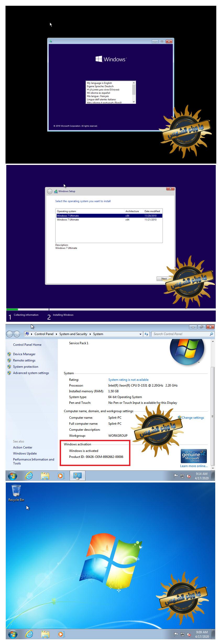Viewport: 221px width, 644px height.
Task: Click Change settings for computer name
Action: point(193,418)
